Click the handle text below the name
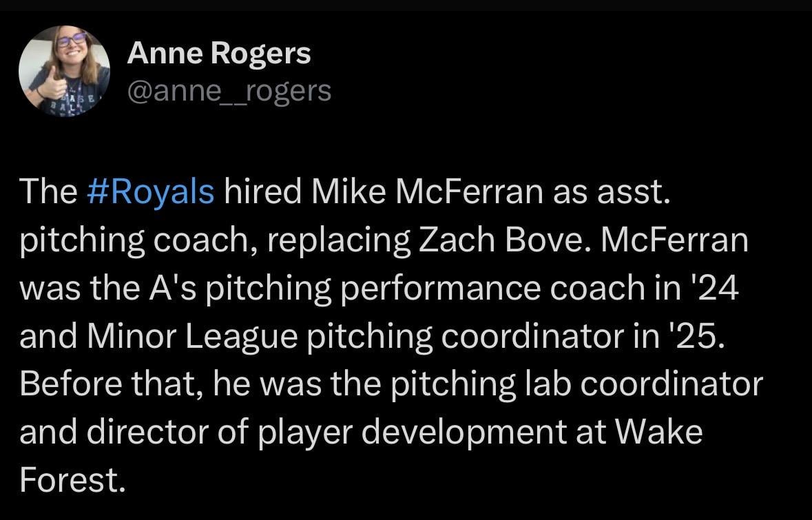The image size is (812, 520). tap(229, 90)
